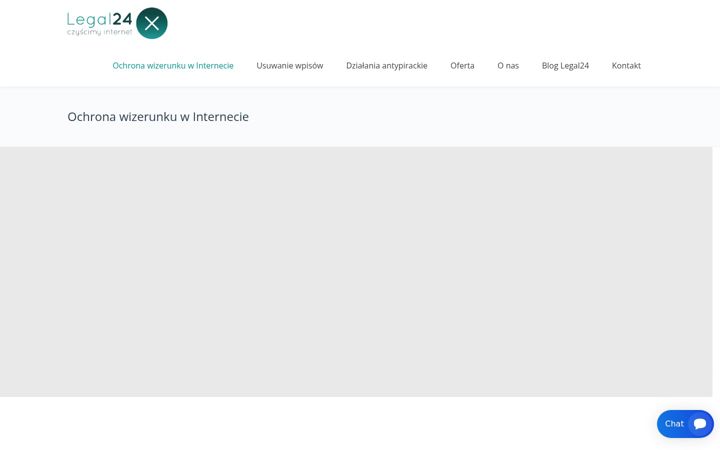Open the O nas page
The height and width of the screenshot is (450, 720).
click(508, 66)
